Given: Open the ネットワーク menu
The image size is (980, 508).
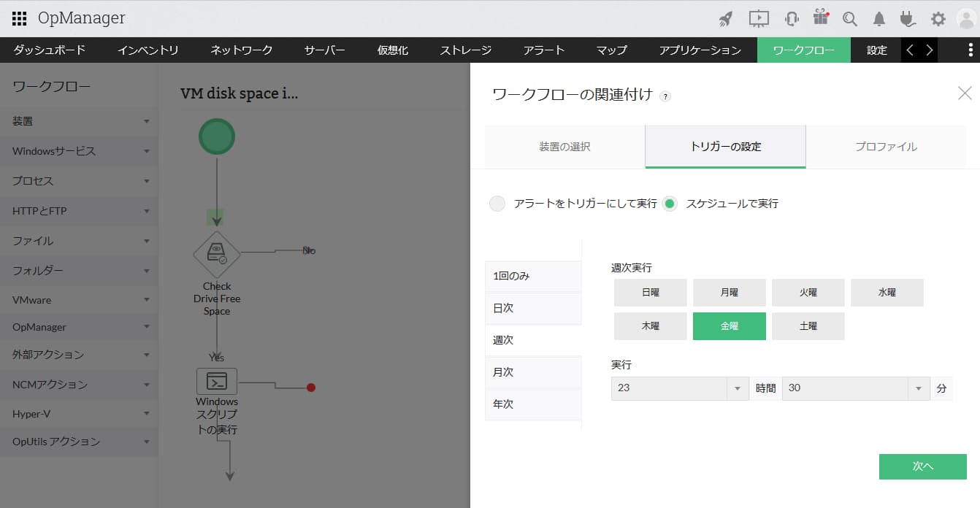Looking at the screenshot, I should pyautogui.click(x=242, y=50).
